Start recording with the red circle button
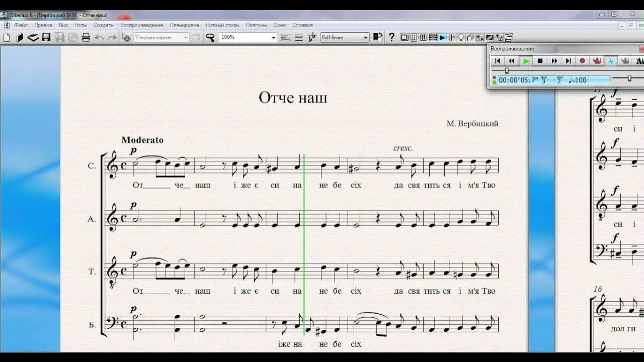The height and width of the screenshot is (362, 644). pyautogui.click(x=583, y=61)
